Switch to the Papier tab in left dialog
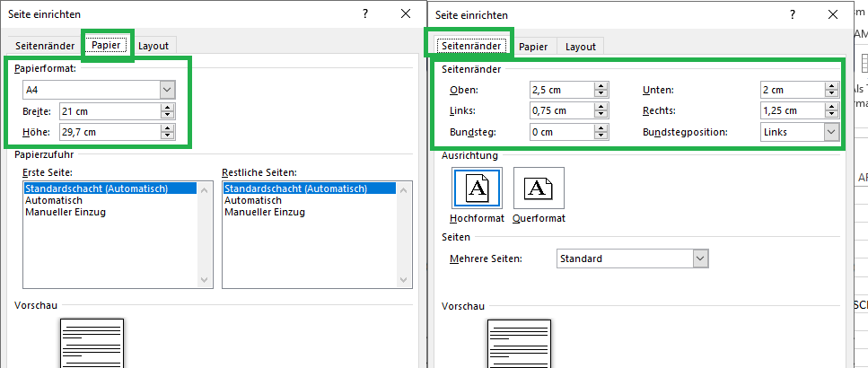 click(x=106, y=46)
